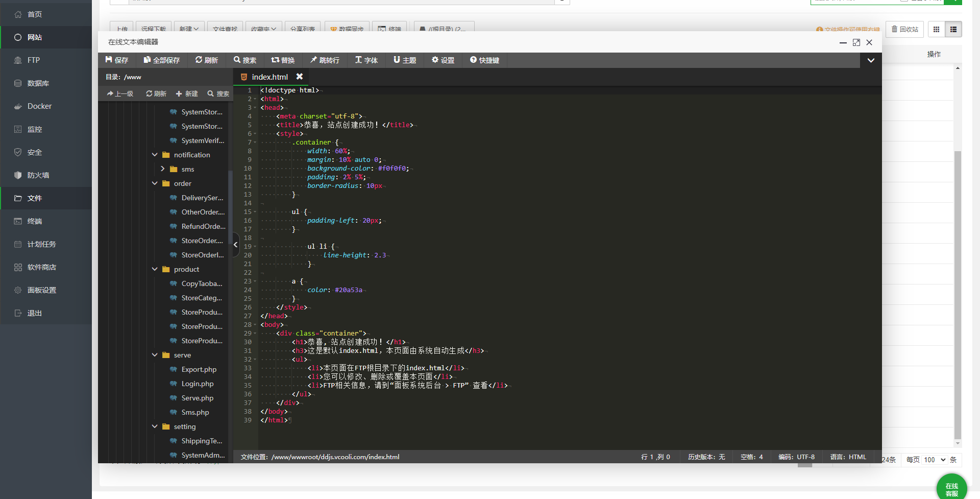Viewport: 980px width, 499px height.
Task: Collapse the setting folder
Action: (155, 426)
